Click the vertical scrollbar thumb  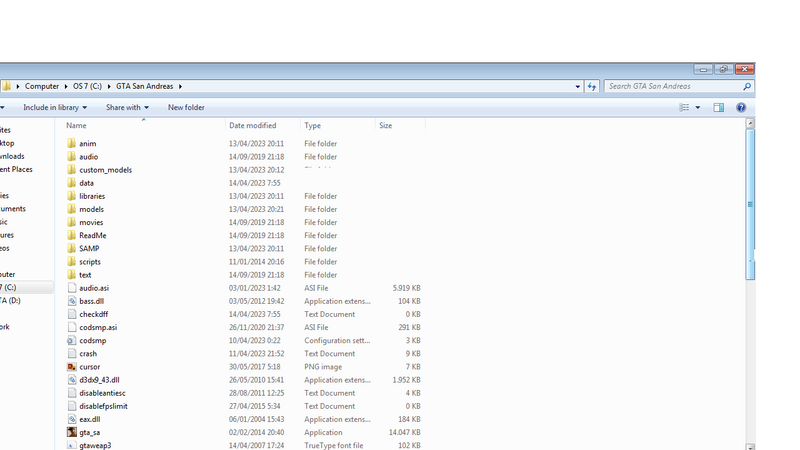tap(750, 204)
